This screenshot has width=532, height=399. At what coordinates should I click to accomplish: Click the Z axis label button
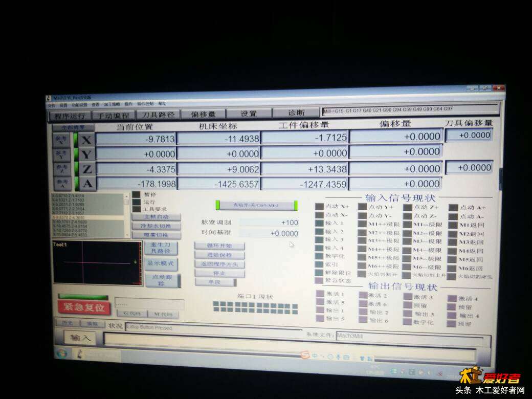(x=87, y=169)
